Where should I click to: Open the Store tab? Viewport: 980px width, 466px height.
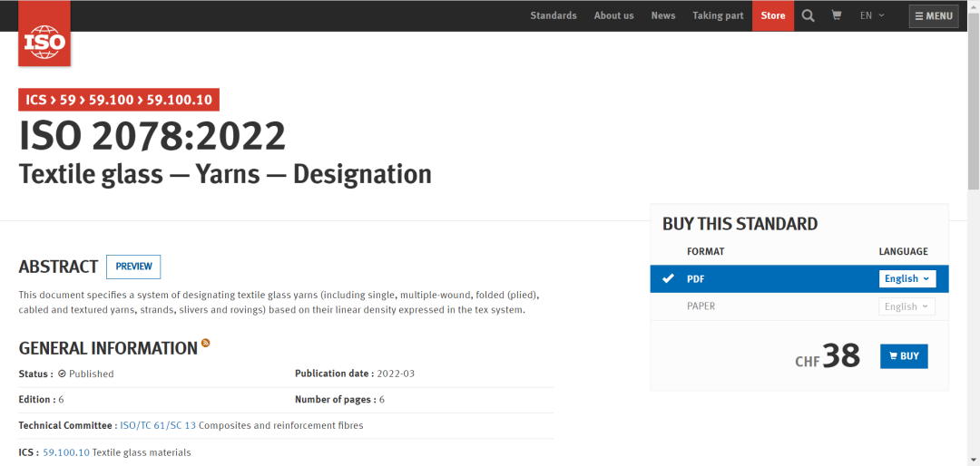(773, 15)
